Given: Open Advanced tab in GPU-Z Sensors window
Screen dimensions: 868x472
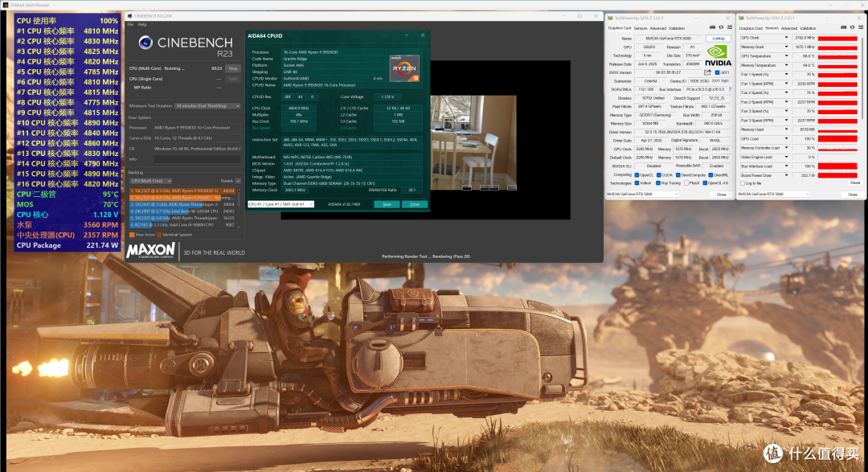Looking at the screenshot, I should [x=789, y=28].
